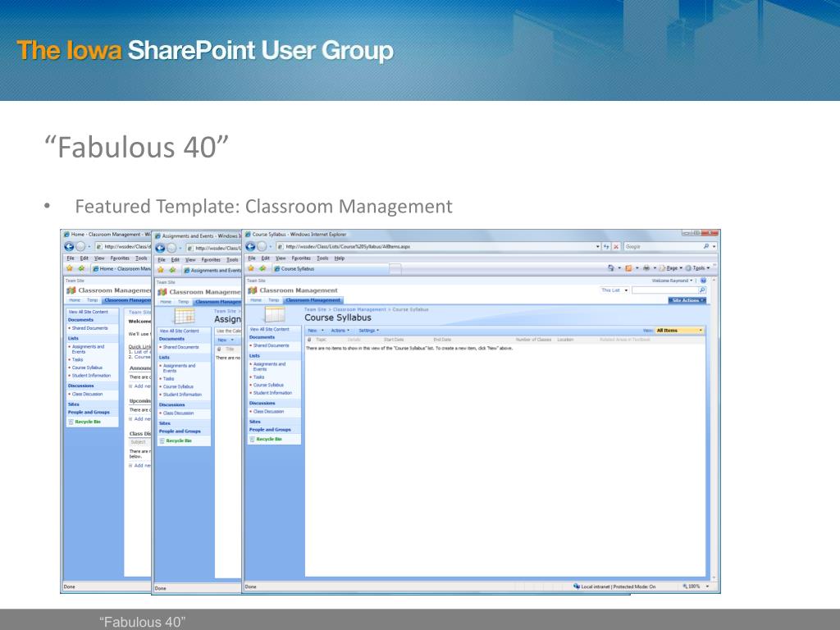
Task: Click Favorites star in Course Syllabus window
Action: (x=251, y=268)
